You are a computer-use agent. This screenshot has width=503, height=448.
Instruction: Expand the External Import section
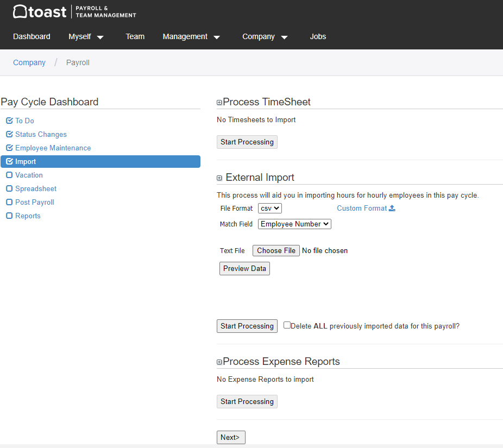[219, 178]
